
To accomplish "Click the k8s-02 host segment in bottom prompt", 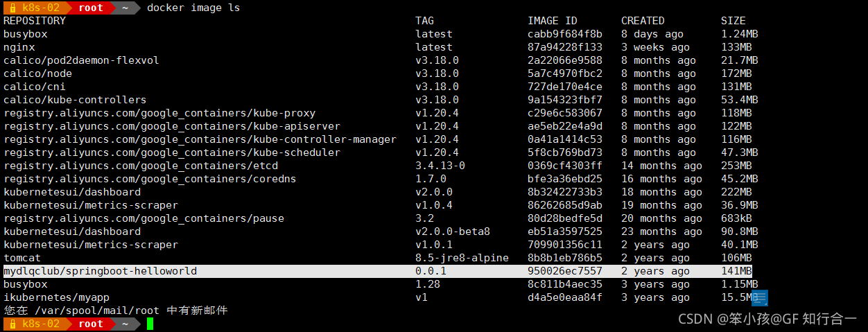I will point(41,324).
